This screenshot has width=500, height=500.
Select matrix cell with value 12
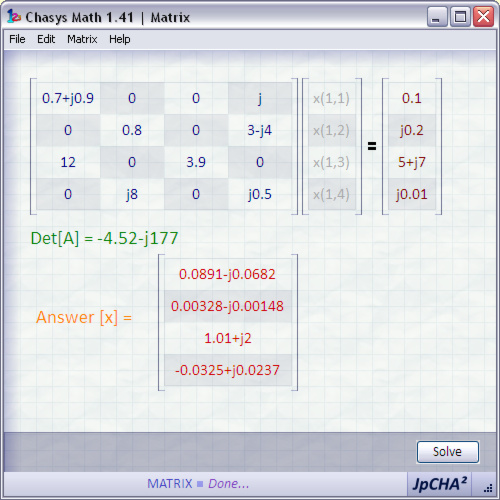68,162
